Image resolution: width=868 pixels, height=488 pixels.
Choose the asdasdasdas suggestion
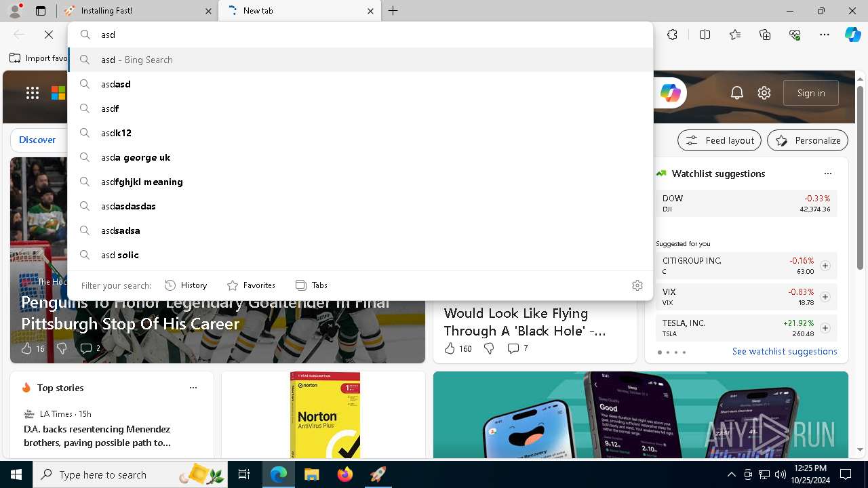[360, 206]
